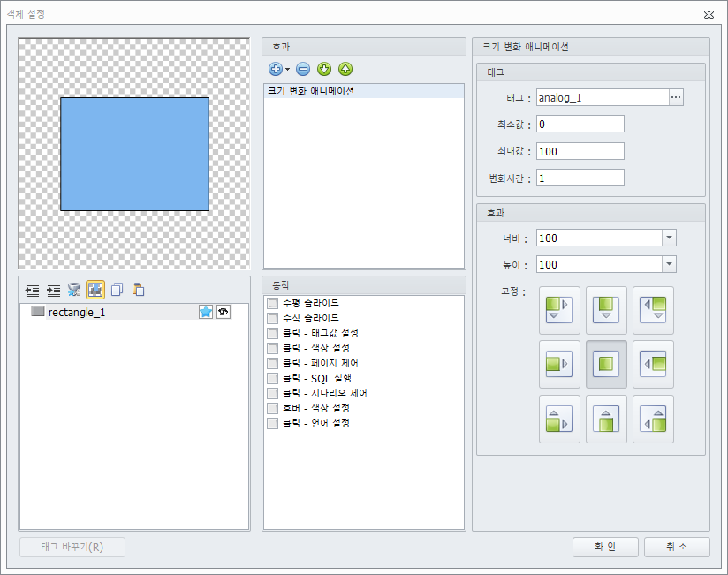Image resolution: width=728 pixels, height=575 pixels.
Task: Click the 높이 value field
Action: [x=599, y=264]
